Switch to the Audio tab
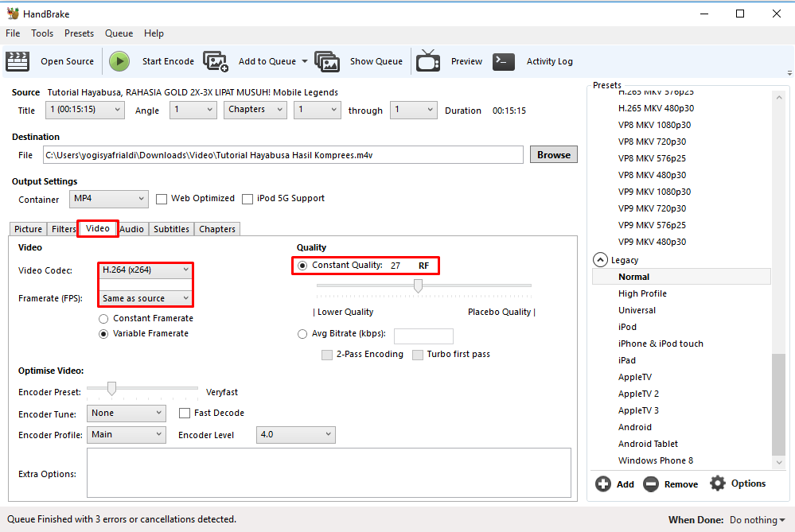The image size is (795, 532). [x=132, y=229]
